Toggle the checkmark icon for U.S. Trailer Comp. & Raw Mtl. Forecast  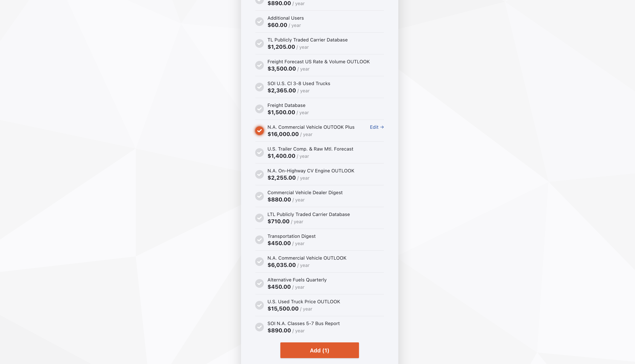click(259, 152)
